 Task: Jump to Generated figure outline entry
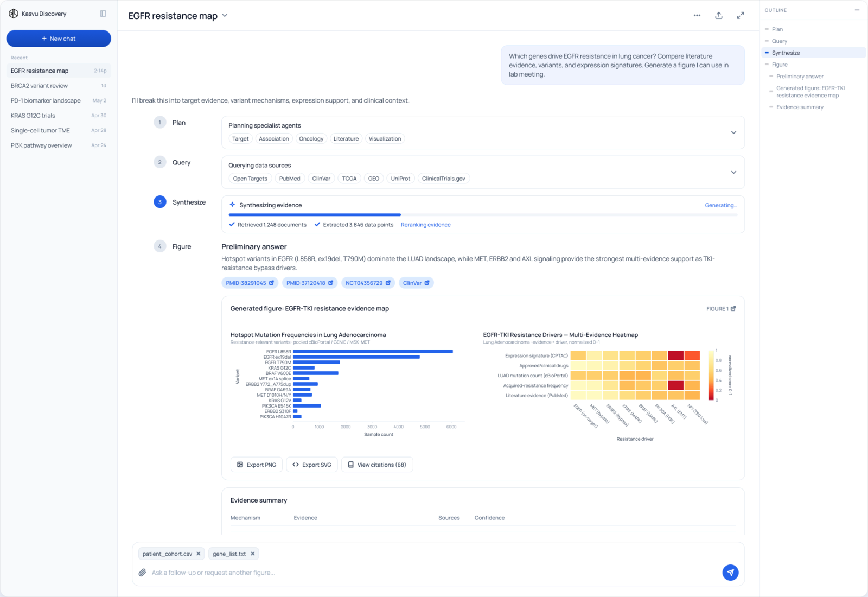[x=810, y=92]
